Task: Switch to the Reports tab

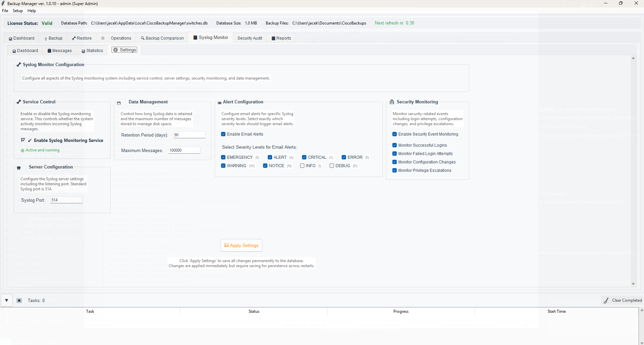Action: coord(282,38)
